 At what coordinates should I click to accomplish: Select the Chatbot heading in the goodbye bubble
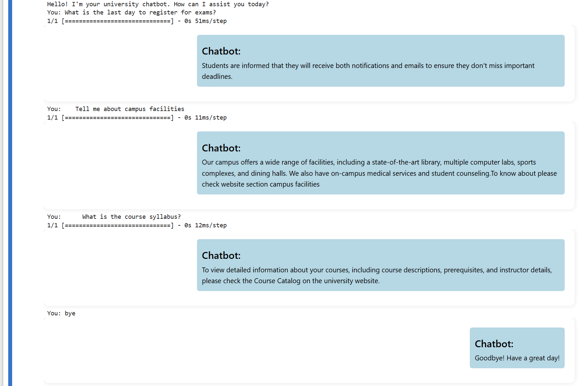coord(494,344)
